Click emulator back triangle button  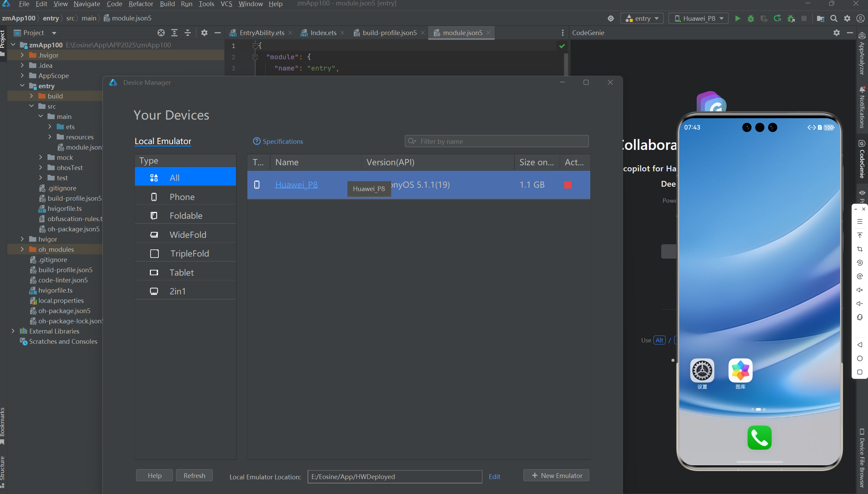(859, 345)
